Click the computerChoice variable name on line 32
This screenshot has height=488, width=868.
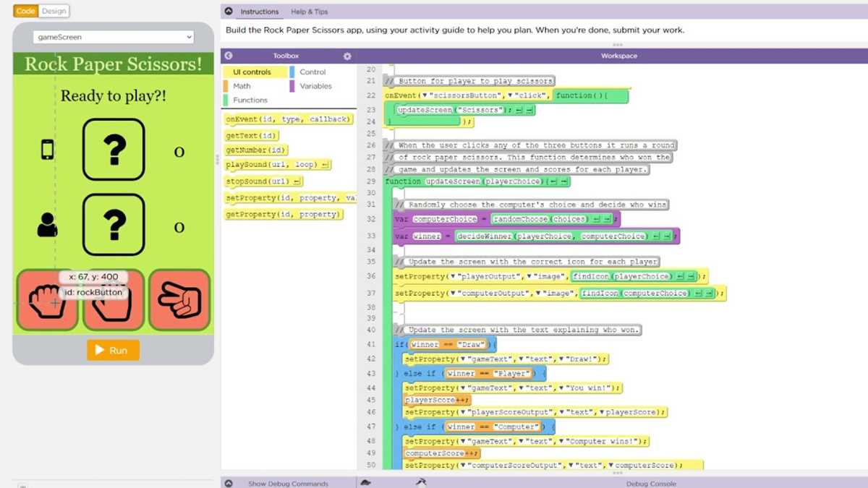point(446,219)
